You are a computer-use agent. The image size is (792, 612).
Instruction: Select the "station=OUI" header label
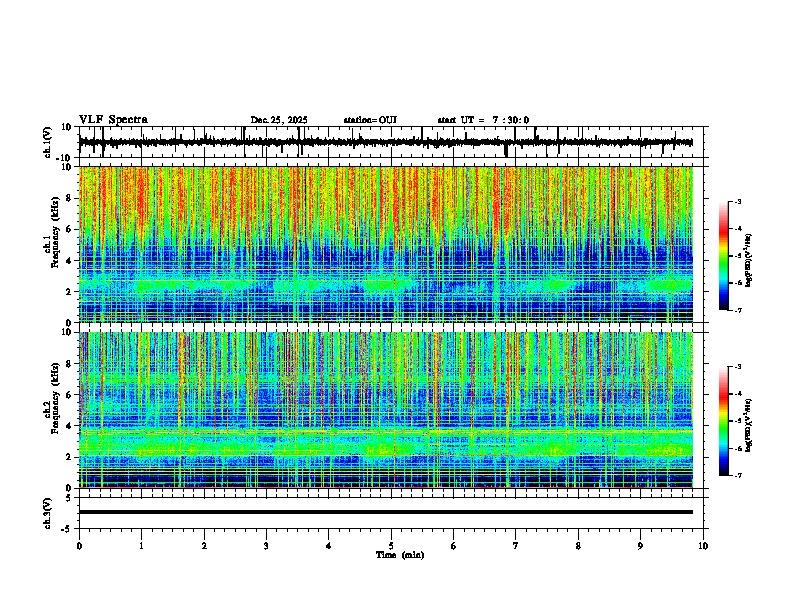point(370,120)
